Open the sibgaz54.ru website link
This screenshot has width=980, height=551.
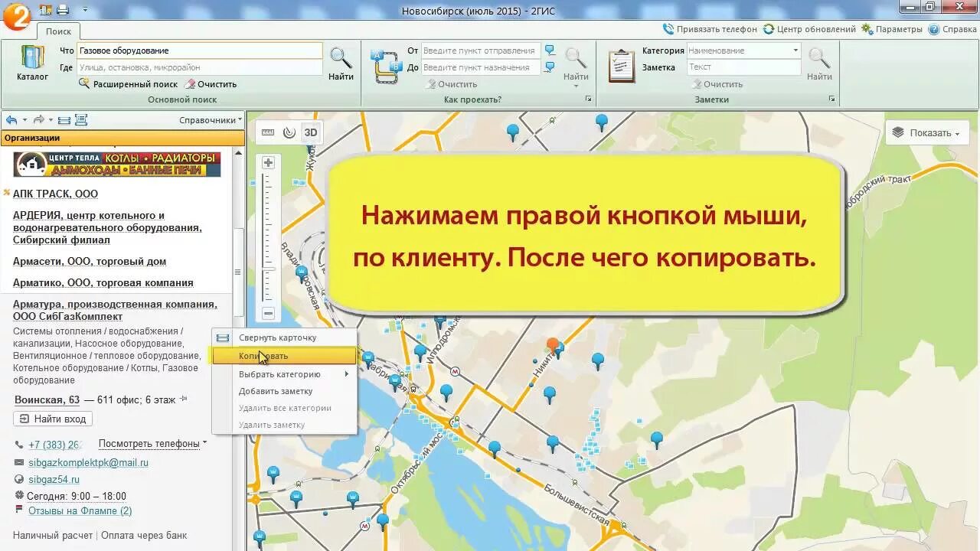pyautogui.click(x=54, y=480)
